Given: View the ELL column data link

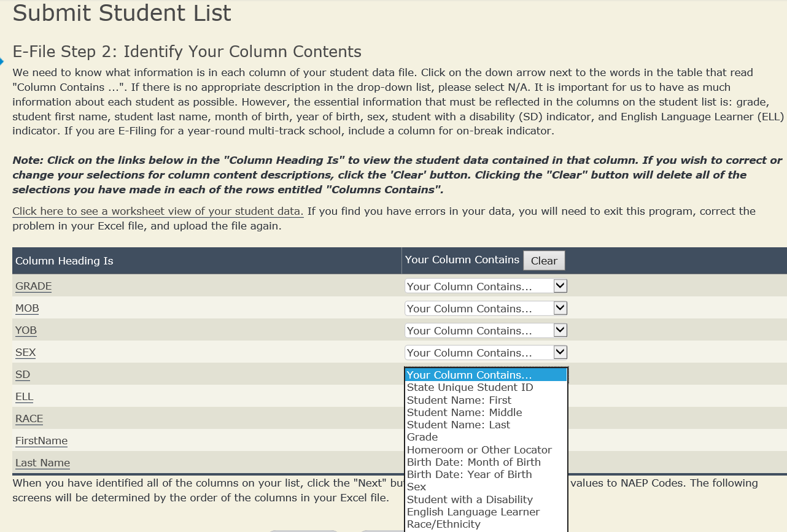Looking at the screenshot, I should (24, 397).
